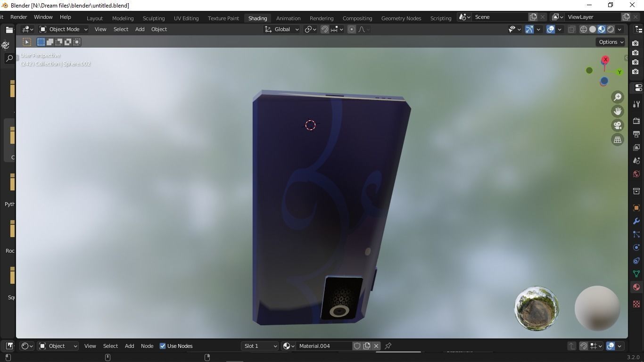Open Object properties tab icon
This screenshot has width=644, height=362.
(x=636, y=208)
